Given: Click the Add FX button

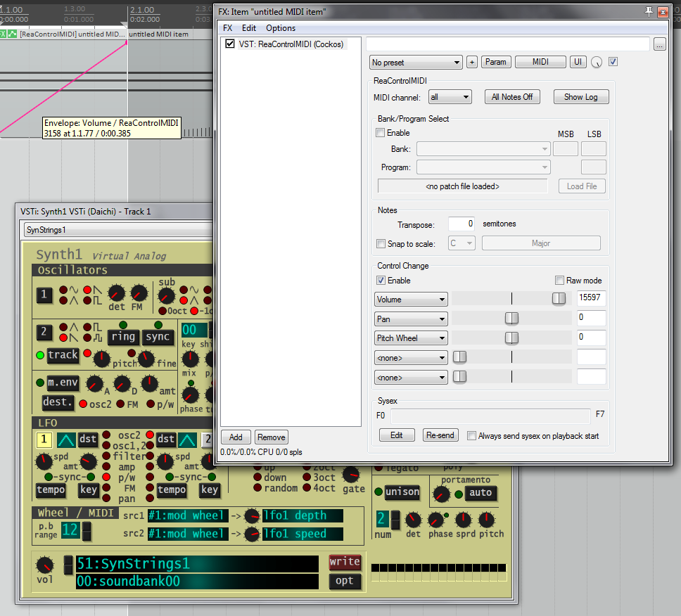Looking at the screenshot, I should pyautogui.click(x=236, y=437).
